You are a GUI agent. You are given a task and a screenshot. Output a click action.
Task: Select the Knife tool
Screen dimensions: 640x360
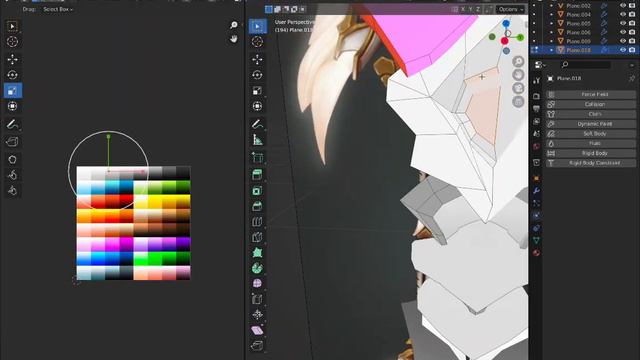click(x=257, y=237)
